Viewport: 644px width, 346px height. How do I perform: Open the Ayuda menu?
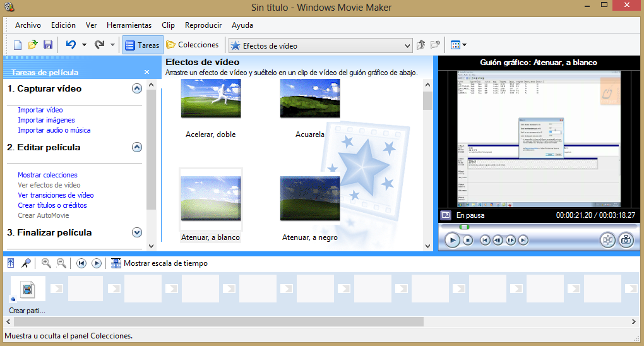point(242,25)
